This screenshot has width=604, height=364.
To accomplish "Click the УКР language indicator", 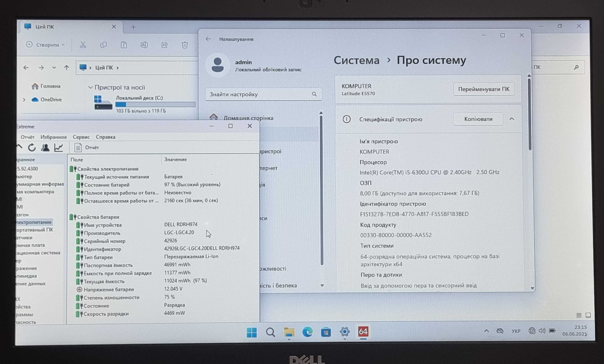I will point(516,331).
